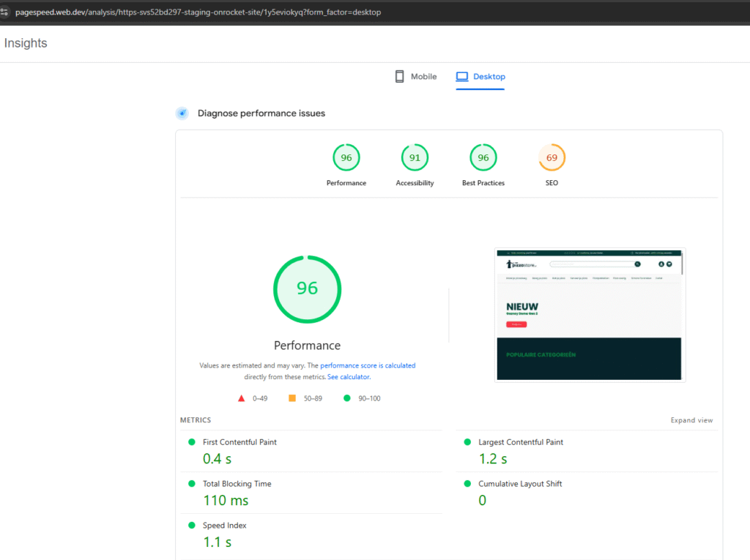Expand the First Contentful Paint metric

(240, 442)
